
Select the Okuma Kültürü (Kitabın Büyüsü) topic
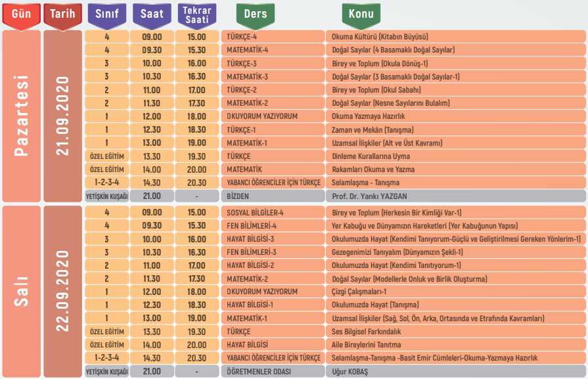coord(455,37)
